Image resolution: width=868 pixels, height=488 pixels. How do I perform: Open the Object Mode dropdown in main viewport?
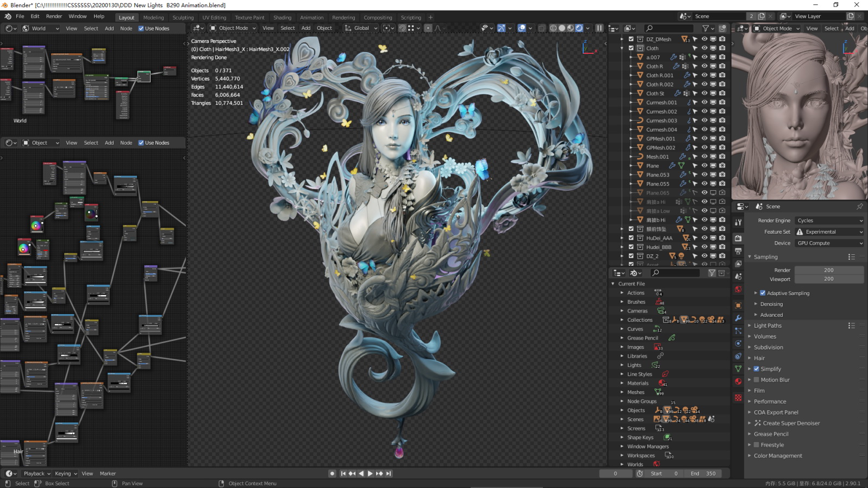[233, 28]
